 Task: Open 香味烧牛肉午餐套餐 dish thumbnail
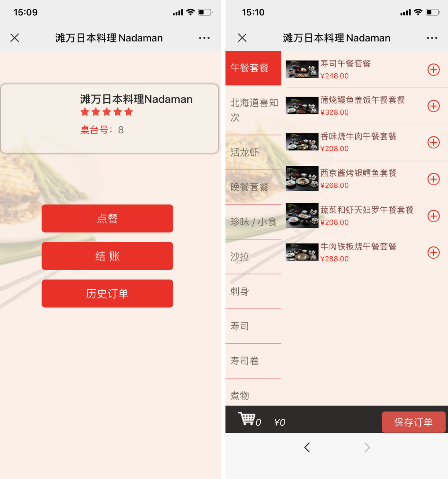(302, 142)
